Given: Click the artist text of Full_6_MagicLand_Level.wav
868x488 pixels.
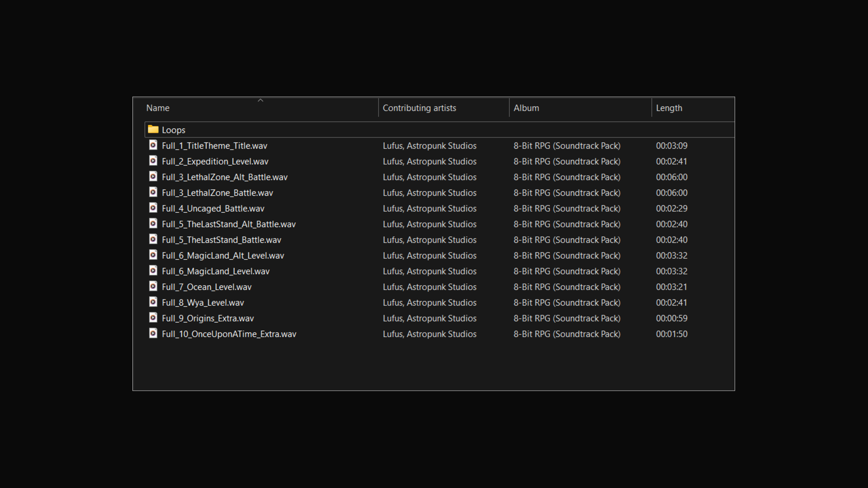Looking at the screenshot, I should click(x=429, y=271).
